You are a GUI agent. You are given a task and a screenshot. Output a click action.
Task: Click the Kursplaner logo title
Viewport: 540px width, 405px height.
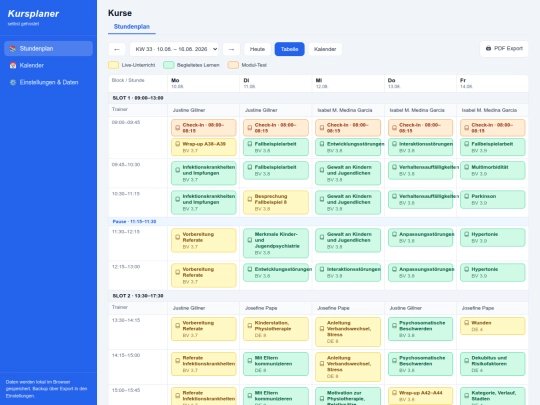pyautogui.click(x=33, y=14)
